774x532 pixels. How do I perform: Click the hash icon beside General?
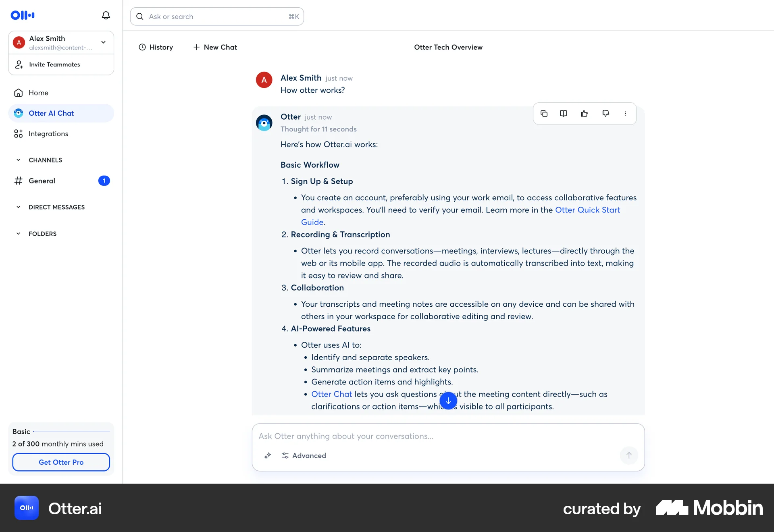[x=18, y=181]
